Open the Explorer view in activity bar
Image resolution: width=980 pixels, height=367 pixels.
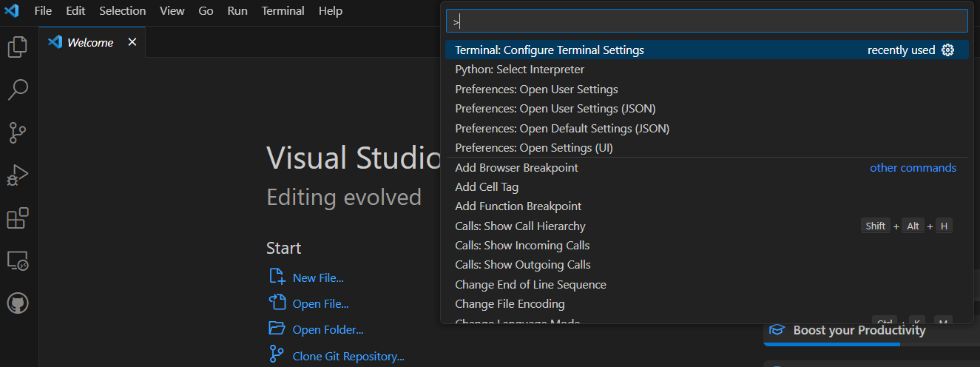click(18, 47)
